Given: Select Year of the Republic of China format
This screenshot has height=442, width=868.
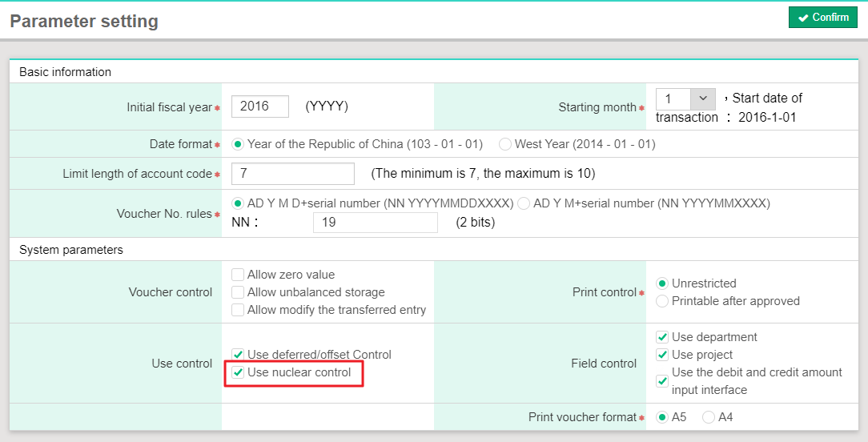Looking at the screenshot, I should [x=238, y=144].
